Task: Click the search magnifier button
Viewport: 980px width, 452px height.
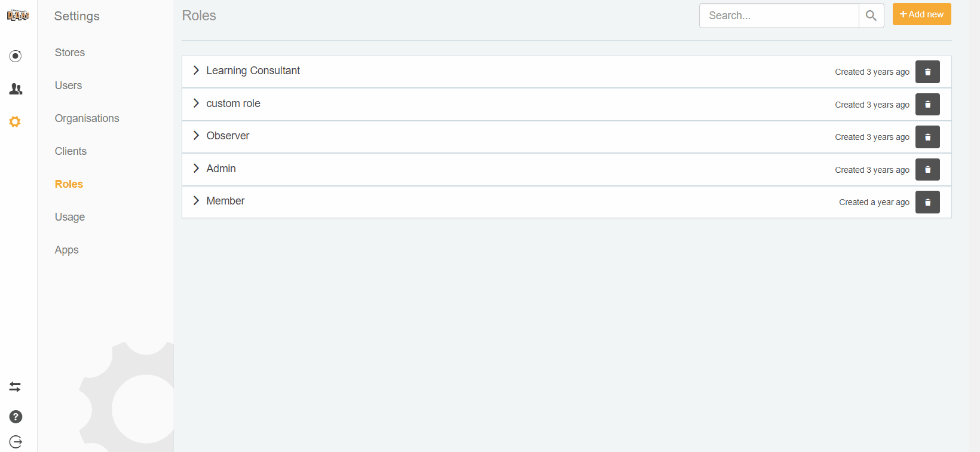Action: pos(871,16)
